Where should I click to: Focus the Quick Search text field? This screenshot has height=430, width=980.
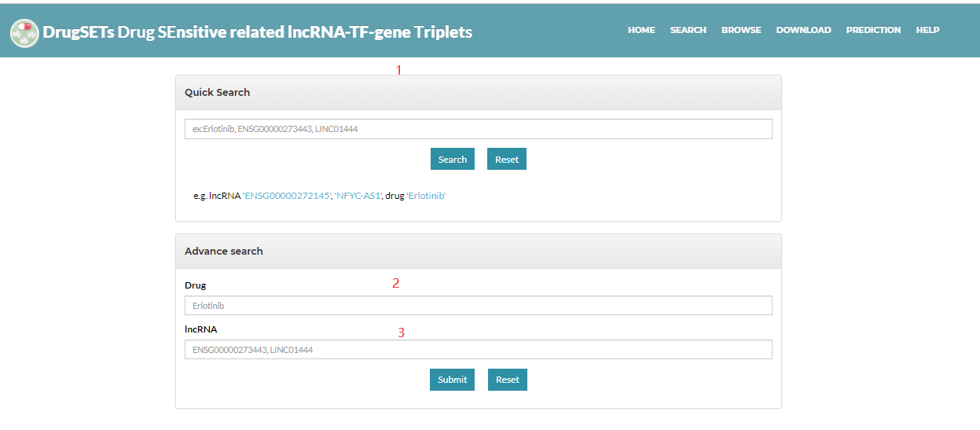pos(478,129)
